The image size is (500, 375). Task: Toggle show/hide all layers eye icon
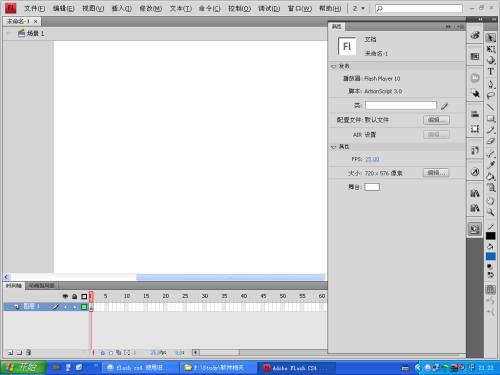(x=65, y=296)
